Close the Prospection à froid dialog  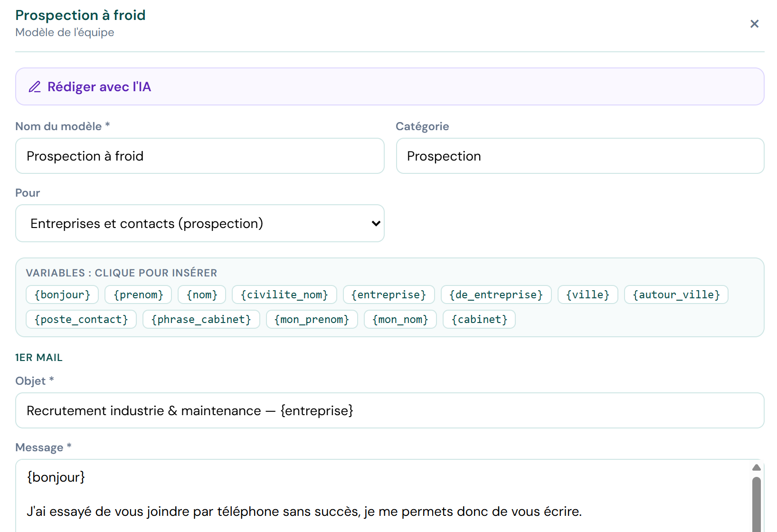754,24
